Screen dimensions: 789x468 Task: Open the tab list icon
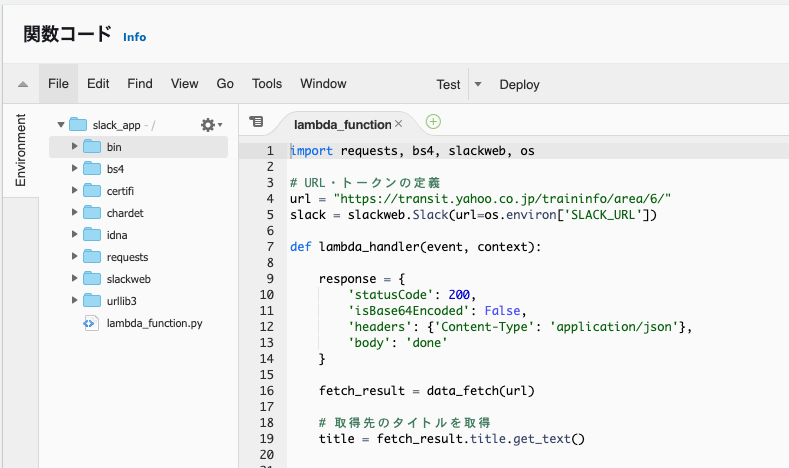pos(256,121)
